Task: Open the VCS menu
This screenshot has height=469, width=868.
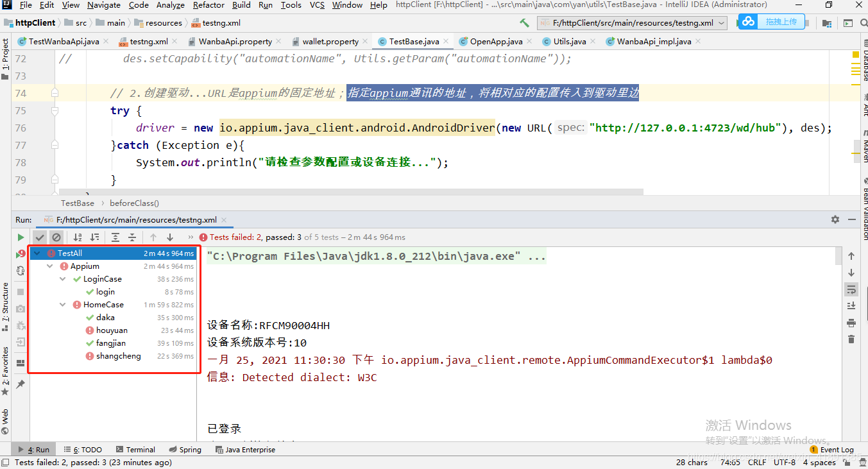Action: [317, 5]
